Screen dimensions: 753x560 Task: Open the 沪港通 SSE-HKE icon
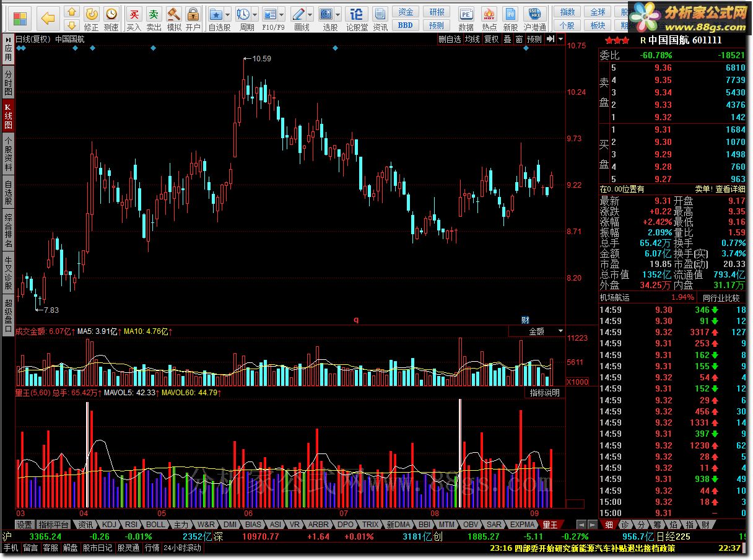coord(535,19)
